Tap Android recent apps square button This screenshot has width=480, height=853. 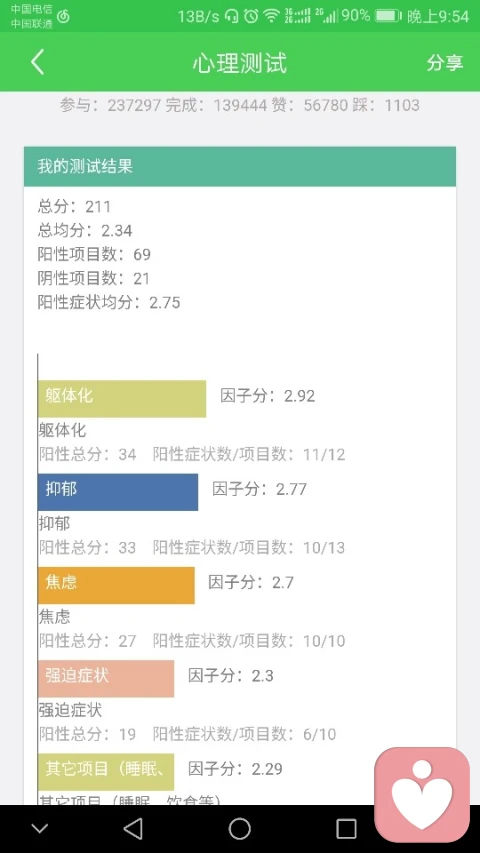346,829
